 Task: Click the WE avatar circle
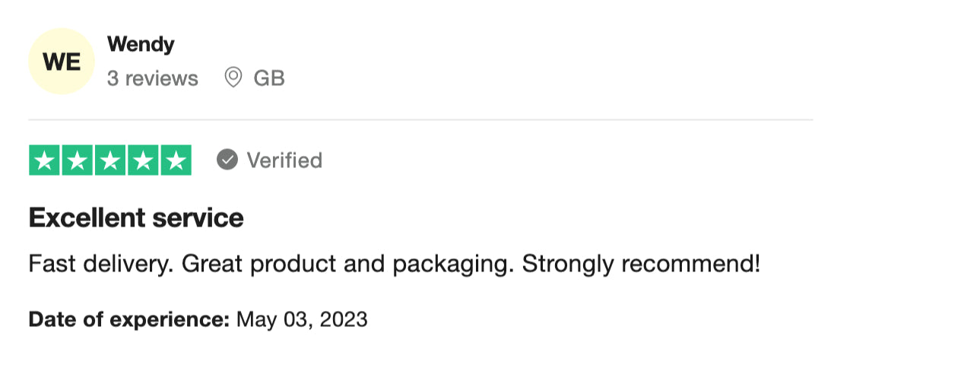[x=62, y=62]
